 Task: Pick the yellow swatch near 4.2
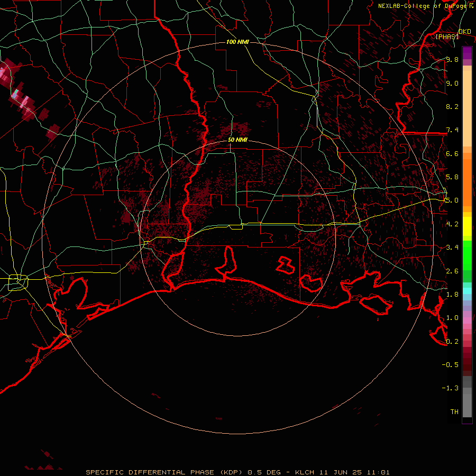[467, 226]
